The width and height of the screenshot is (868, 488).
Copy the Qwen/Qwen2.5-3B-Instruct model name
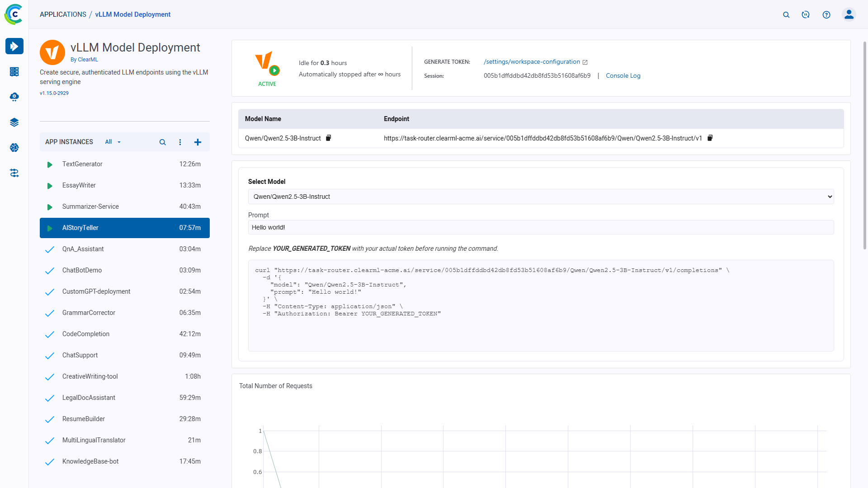click(x=328, y=138)
